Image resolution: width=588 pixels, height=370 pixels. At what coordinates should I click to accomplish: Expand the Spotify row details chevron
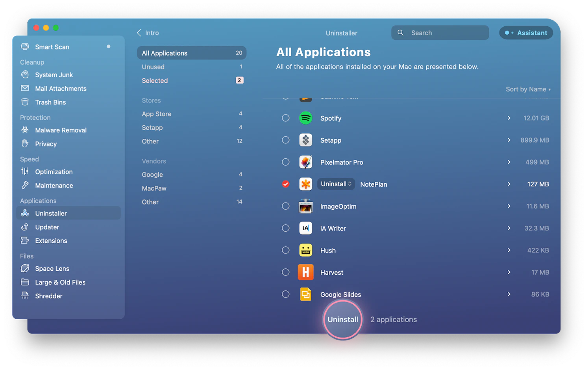pyautogui.click(x=509, y=118)
